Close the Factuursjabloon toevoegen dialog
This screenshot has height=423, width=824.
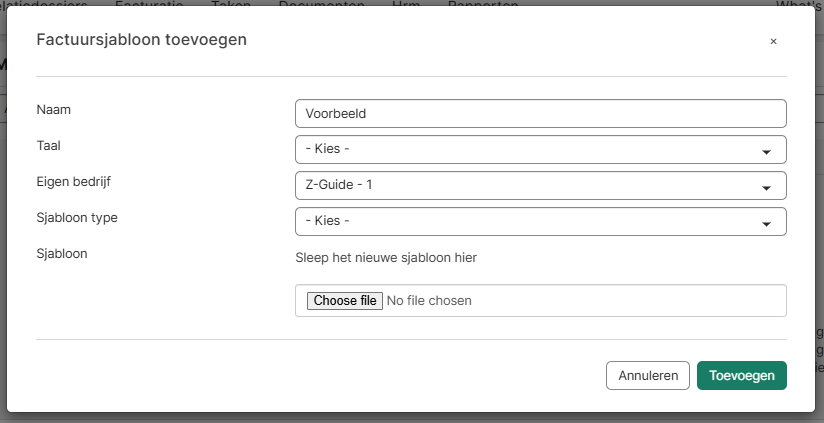(773, 42)
